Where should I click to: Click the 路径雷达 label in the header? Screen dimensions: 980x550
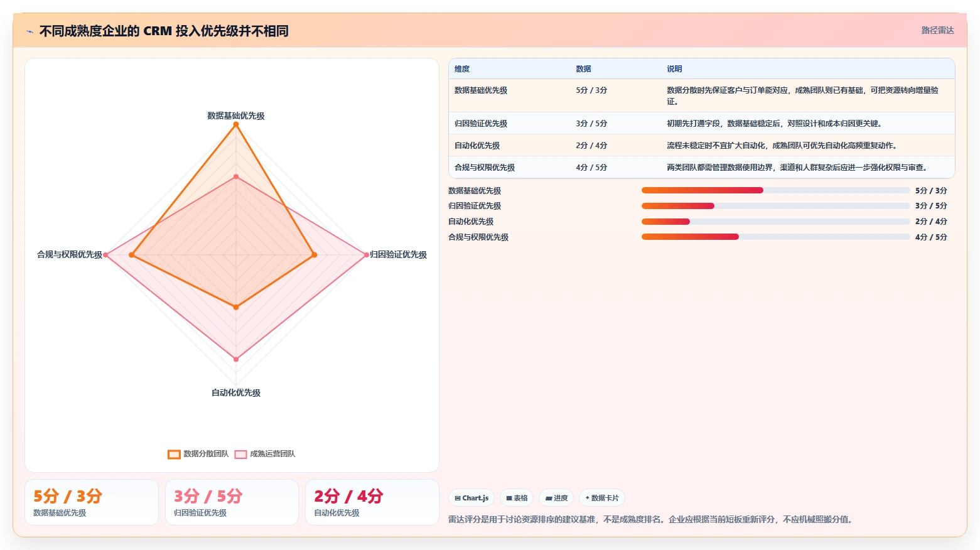point(937,30)
